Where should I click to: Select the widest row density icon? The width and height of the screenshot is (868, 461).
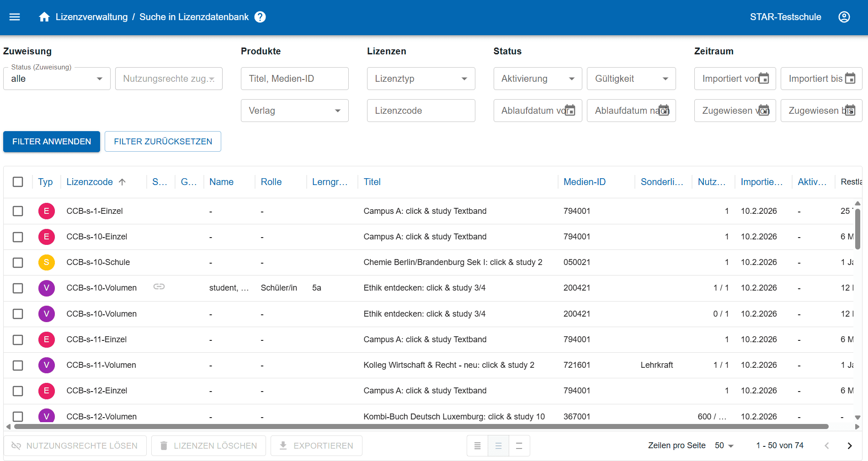pyautogui.click(x=519, y=446)
